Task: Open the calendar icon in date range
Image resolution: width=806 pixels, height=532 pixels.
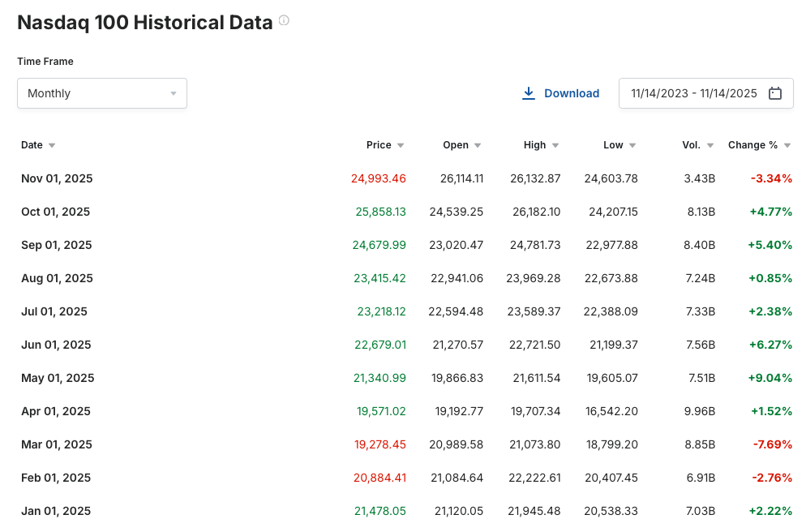Action: [x=774, y=93]
